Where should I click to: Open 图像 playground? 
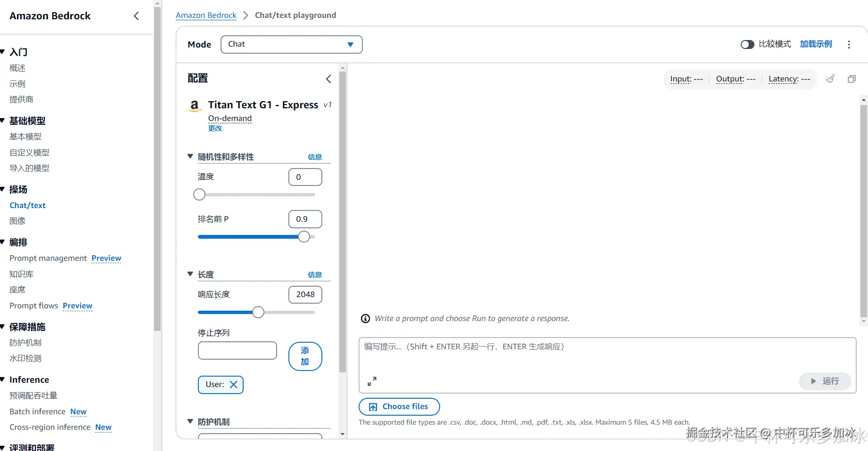click(17, 221)
